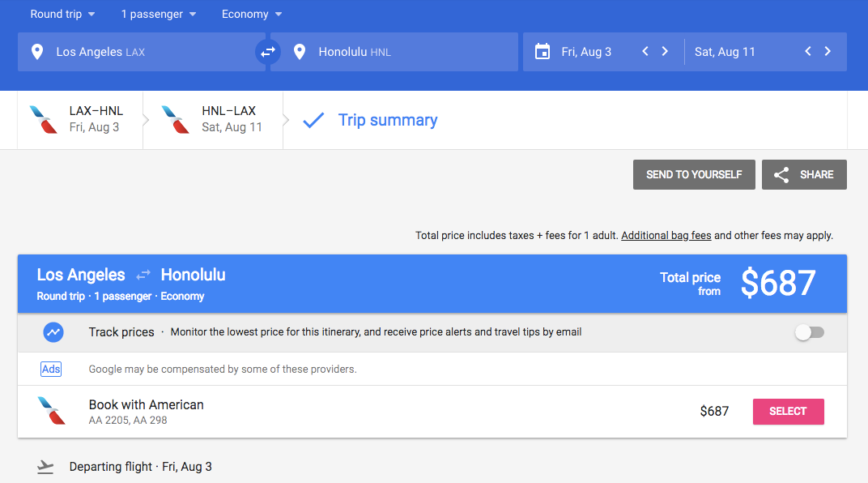
Task: Click American Airlines logo in HNL–LAX step
Action: pyautogui.click(x=176, y=120)
